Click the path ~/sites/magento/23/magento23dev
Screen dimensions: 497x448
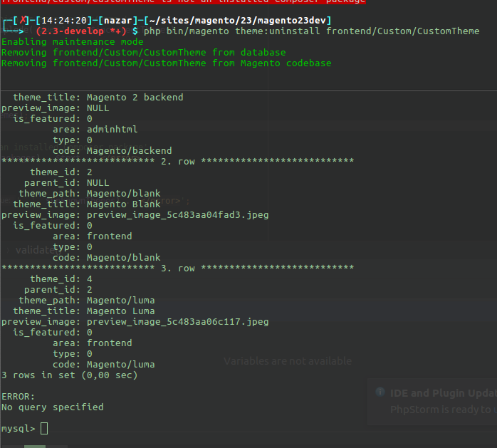coord(237,21)
